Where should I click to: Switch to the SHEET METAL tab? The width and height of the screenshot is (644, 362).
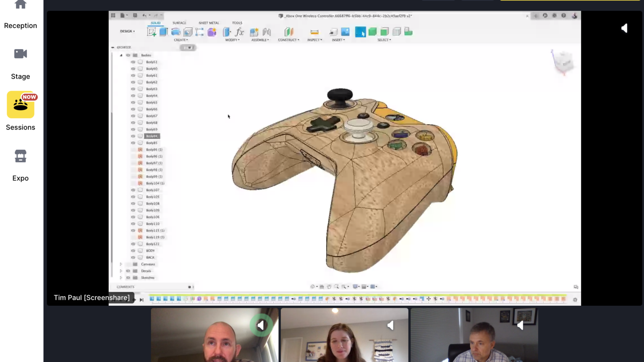pyautogui.click(x=209, y=23)
